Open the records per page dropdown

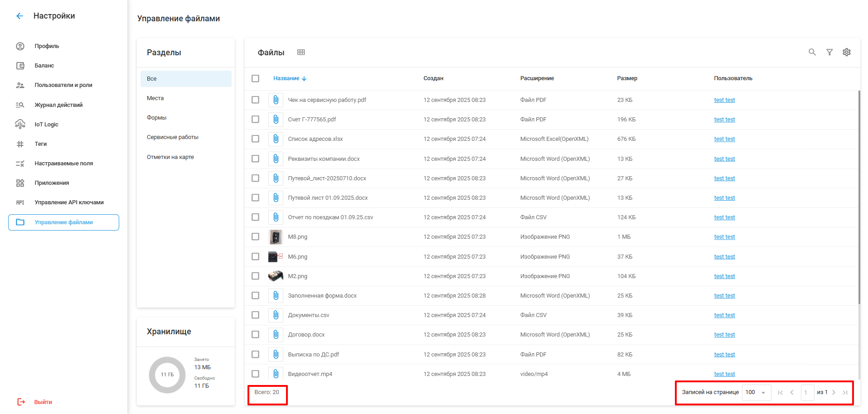pos(756,392)
